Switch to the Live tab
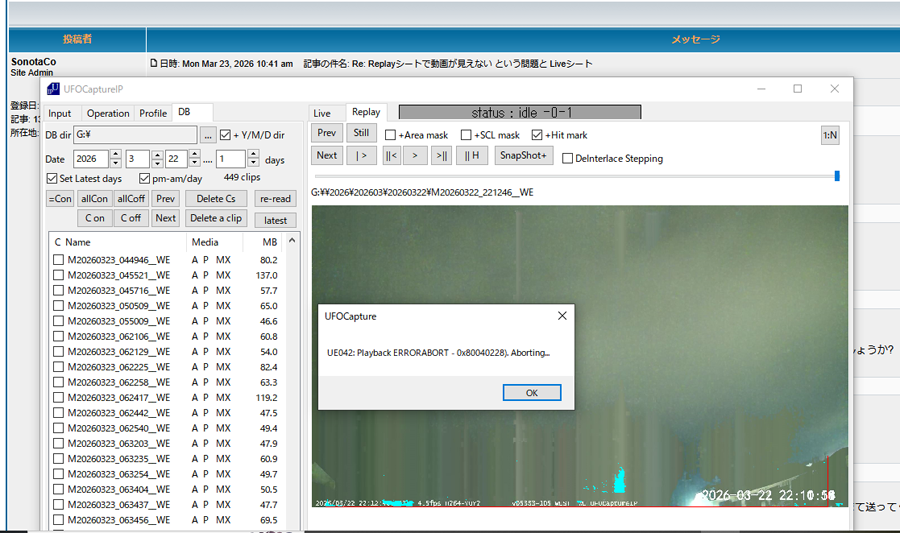Screen dimensions: 900x533 322,114
